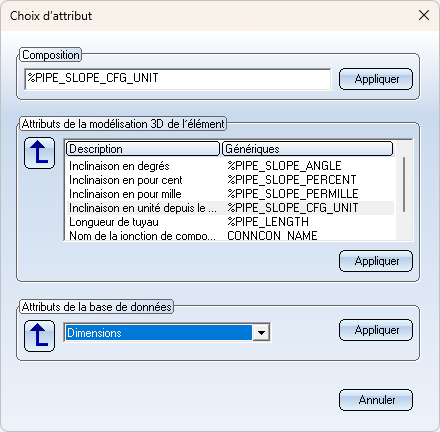Cancel the dialog with Annuler

376,400
